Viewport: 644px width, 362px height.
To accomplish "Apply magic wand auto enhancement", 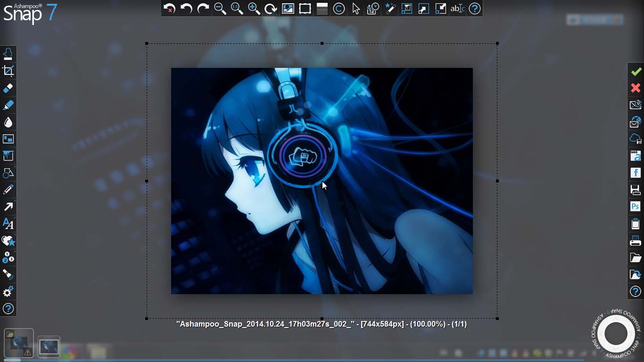I will (x=390, y=8).
